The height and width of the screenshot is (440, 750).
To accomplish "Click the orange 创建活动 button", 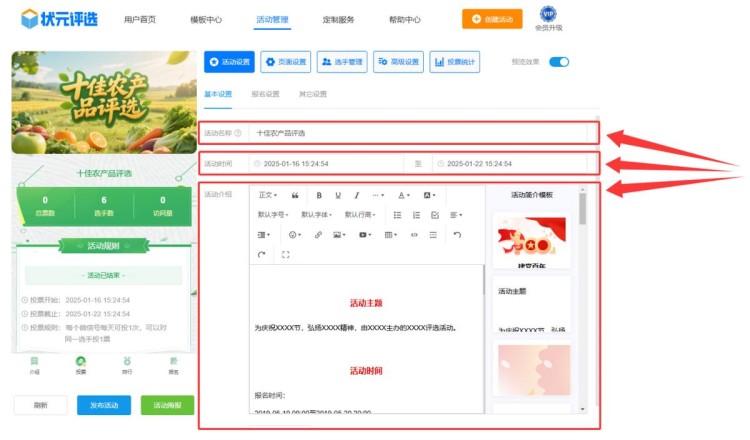I will coord(492,19).
